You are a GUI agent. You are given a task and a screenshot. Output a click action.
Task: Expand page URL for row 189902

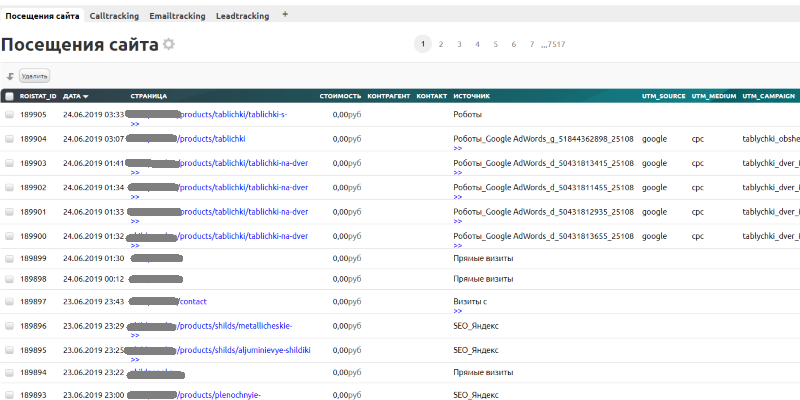click(135, 197)
